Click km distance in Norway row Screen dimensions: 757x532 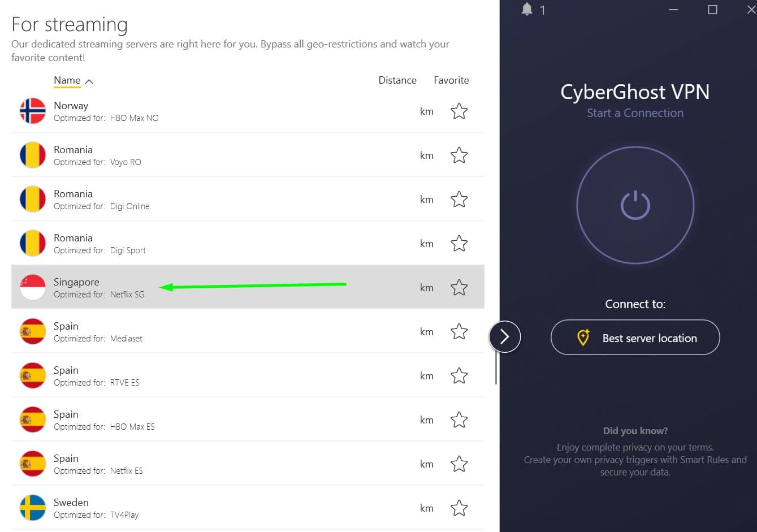pos(427,111)
